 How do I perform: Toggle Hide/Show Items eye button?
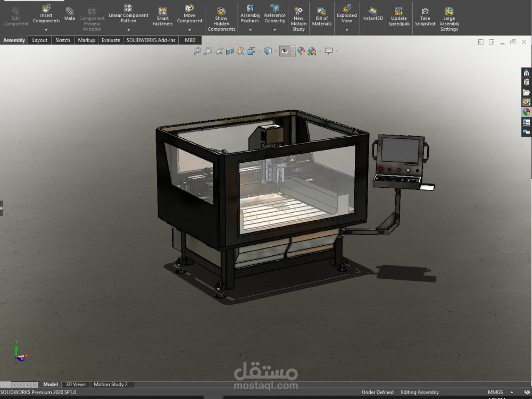(x=284, y=51)
